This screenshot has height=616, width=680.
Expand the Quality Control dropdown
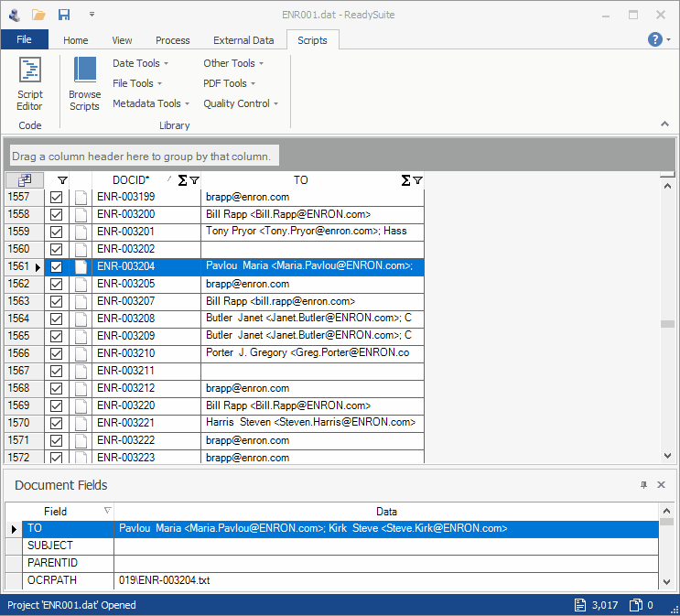tap(241, 103)
